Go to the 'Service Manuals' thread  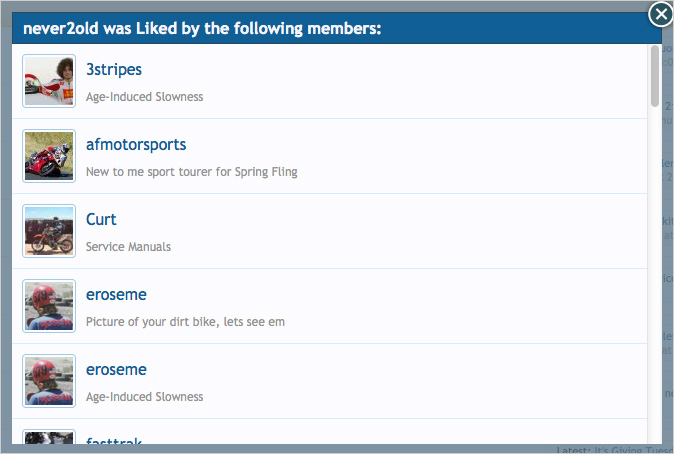click(128, 247)
